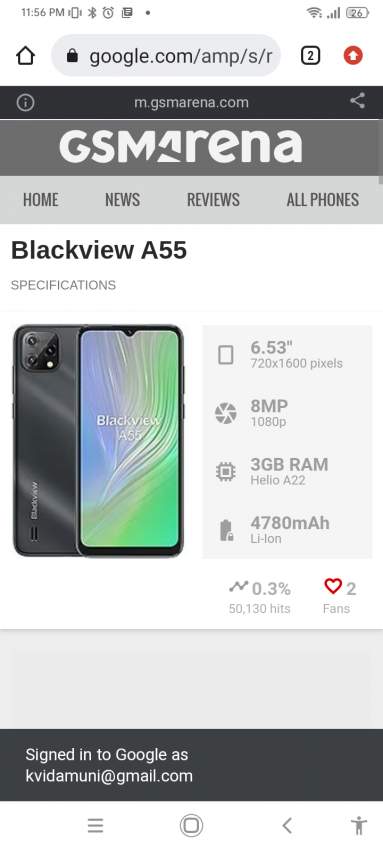
Task: Open the ALL PHONES tab
Action: 323,199
